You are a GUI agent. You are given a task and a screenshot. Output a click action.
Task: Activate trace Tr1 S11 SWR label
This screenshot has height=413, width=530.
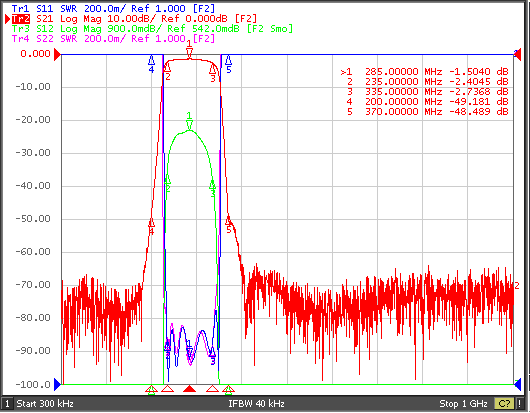pyautogui.click(x=113, y=8)
